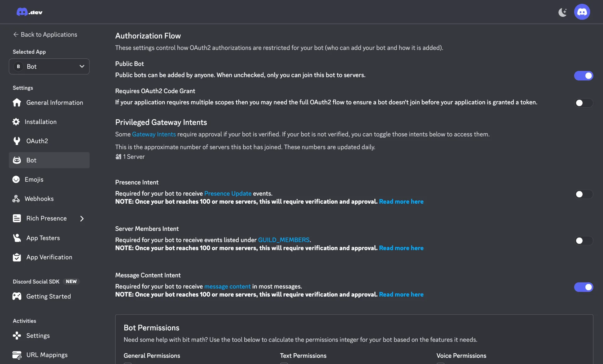
Task: Turn off Message Content Intent
Action: click(584, 287)
